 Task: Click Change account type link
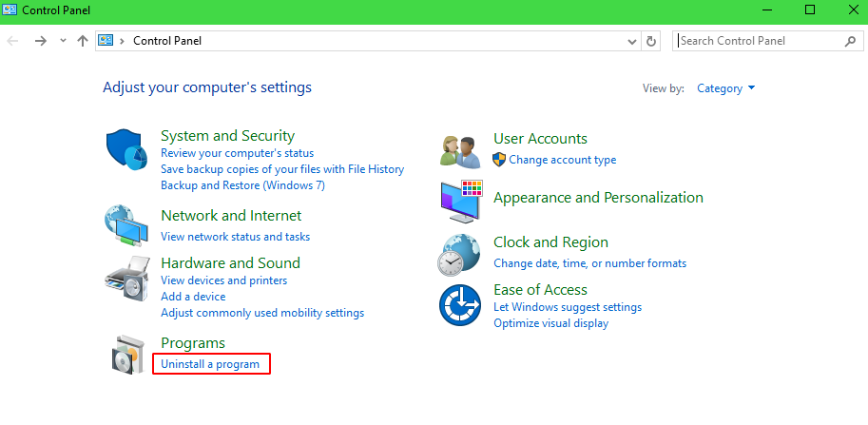563,160
